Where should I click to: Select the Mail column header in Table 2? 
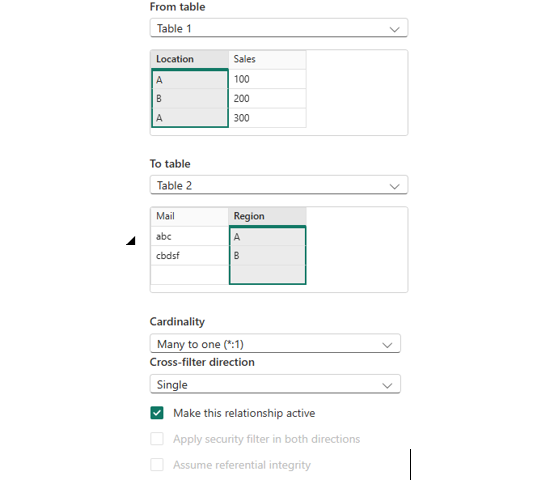190,216
